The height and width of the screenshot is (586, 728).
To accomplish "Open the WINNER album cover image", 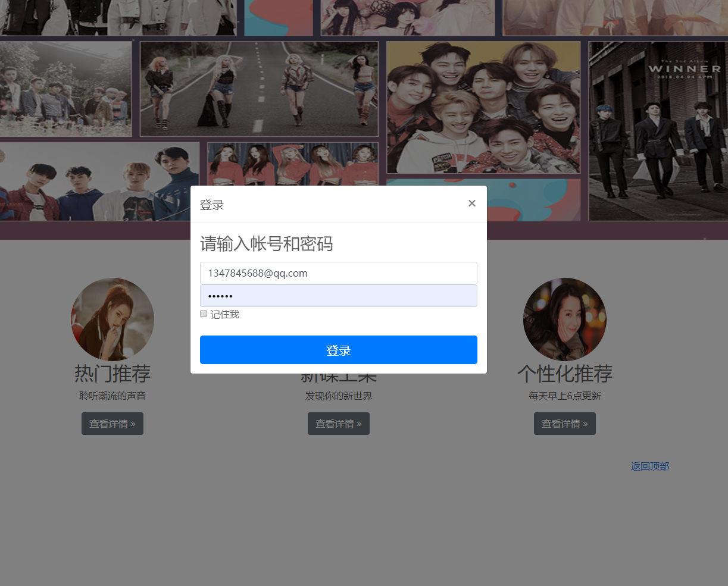I will coord(658,131).
